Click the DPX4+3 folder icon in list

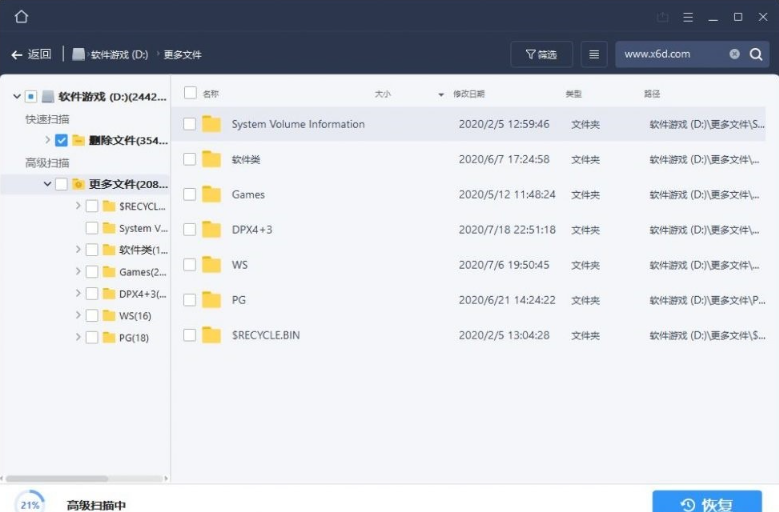[x=211, y=229]
